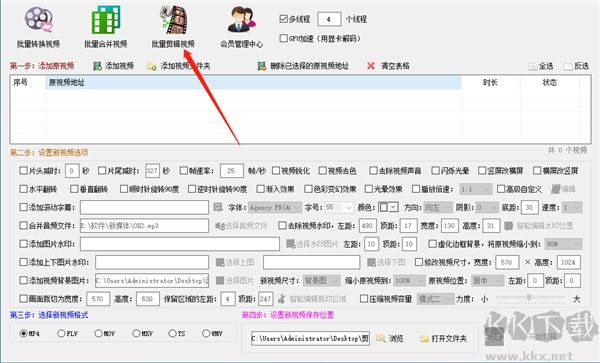Click the 高级自定义 编辑 icon

coord(556,189)
